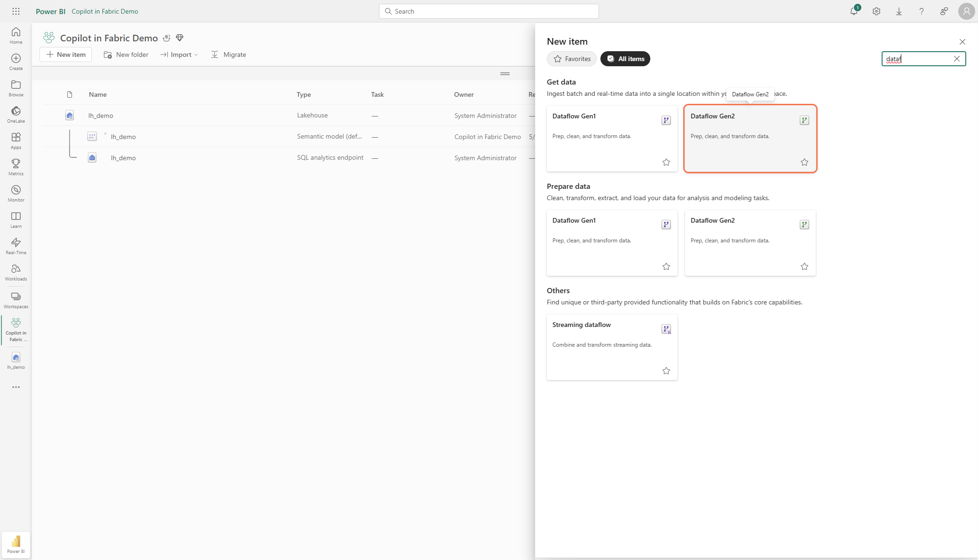
Task: Click the top Search input box
Action: click(489, 11)
